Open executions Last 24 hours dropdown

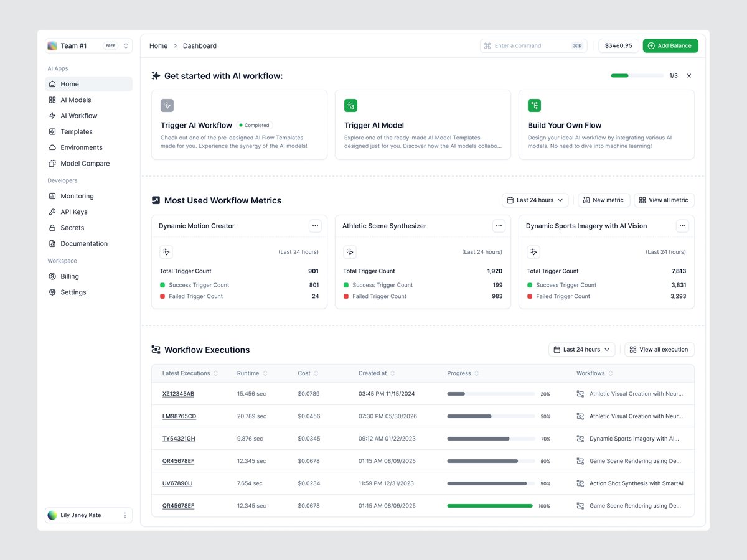[x=582, y=350]
